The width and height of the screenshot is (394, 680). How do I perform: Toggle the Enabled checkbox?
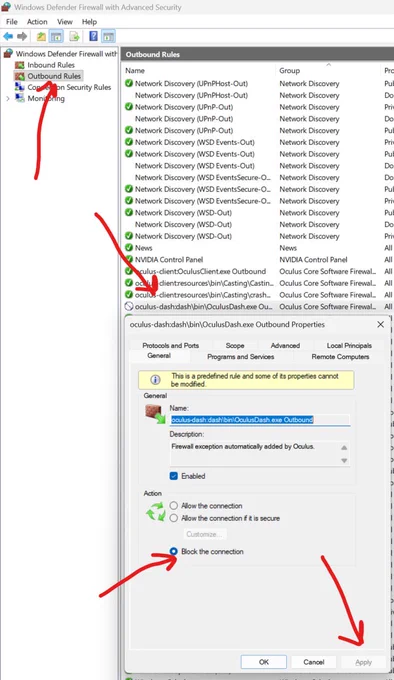click(174, 476)
